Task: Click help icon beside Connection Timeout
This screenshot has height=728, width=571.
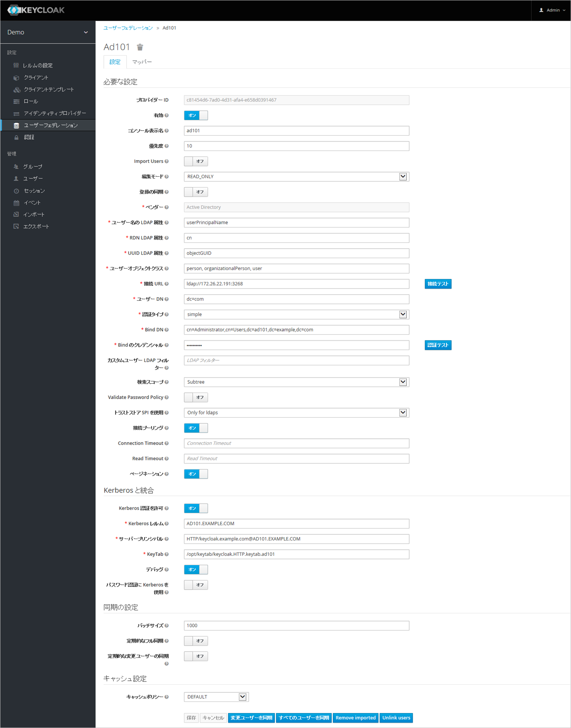Action: pos(166,443)
